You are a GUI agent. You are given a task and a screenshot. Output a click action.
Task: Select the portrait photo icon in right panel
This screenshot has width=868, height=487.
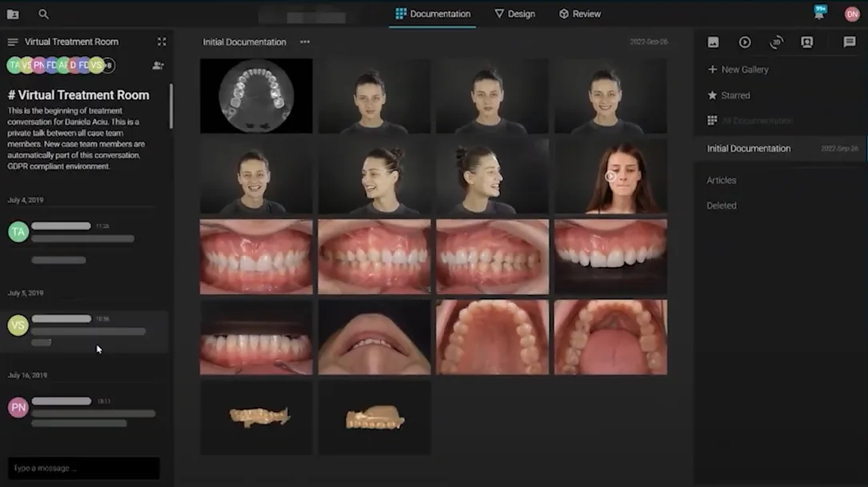pyautogui.click(x=807, y=42)
